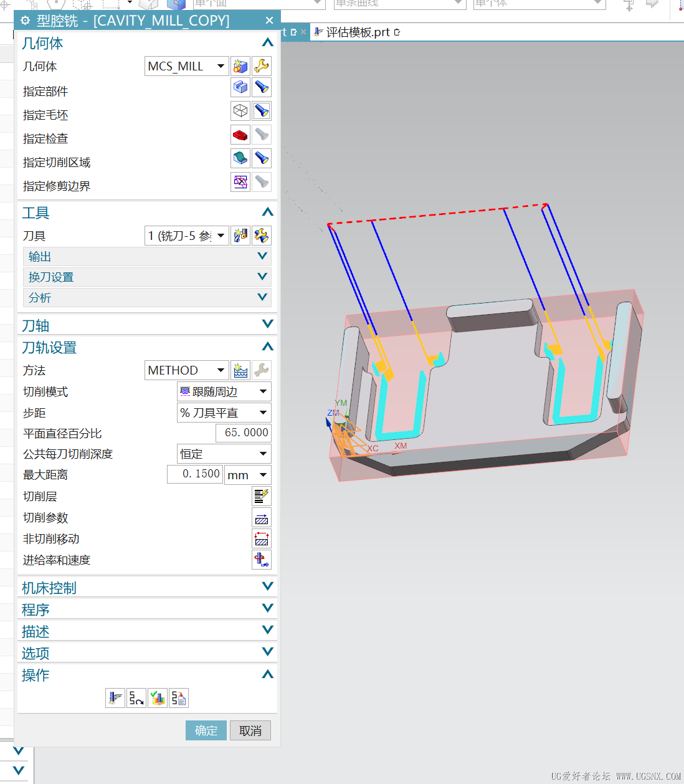684x784 pixels.
Task: Select the specify part icon in 指定部件 row
Action: pos(240,87)
